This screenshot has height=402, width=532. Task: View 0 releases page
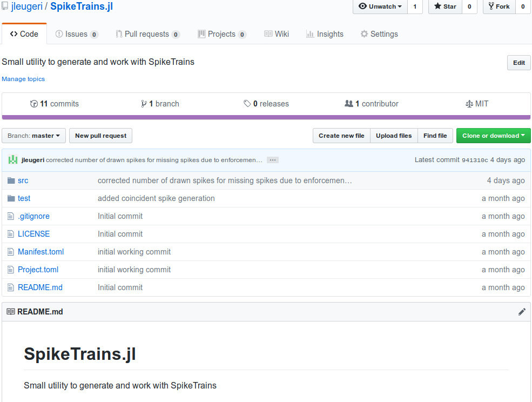click(x=266, y=104)
